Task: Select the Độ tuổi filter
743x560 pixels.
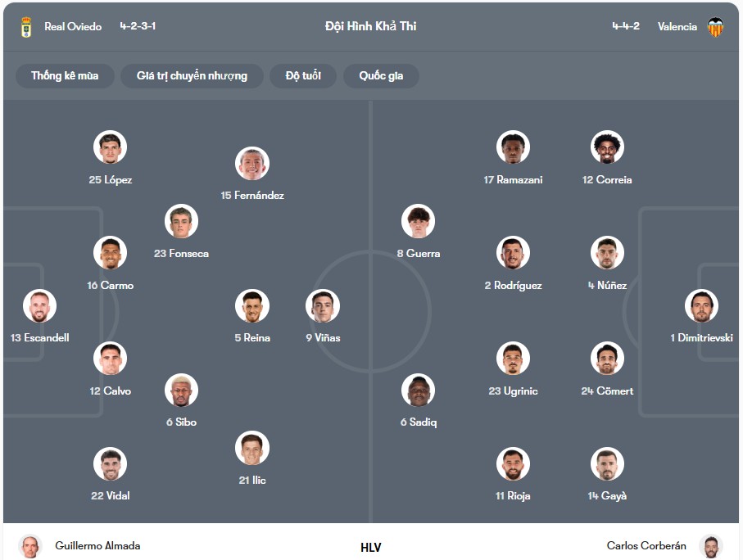Action: click(x=303, y=76)
